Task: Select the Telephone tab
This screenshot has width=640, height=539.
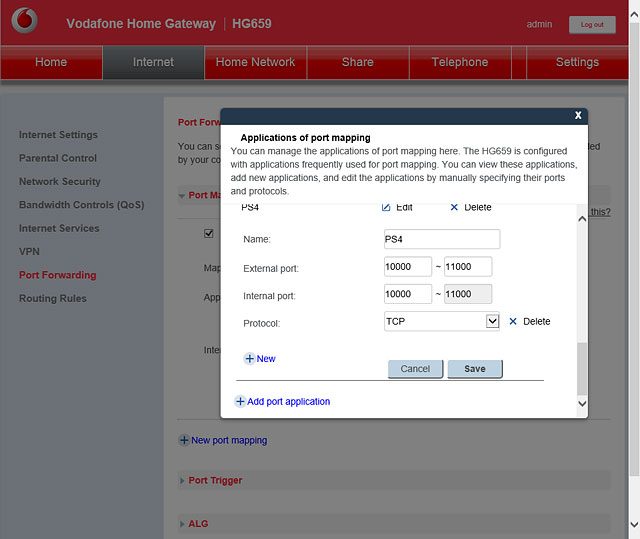Action: [x=460, y=62]
